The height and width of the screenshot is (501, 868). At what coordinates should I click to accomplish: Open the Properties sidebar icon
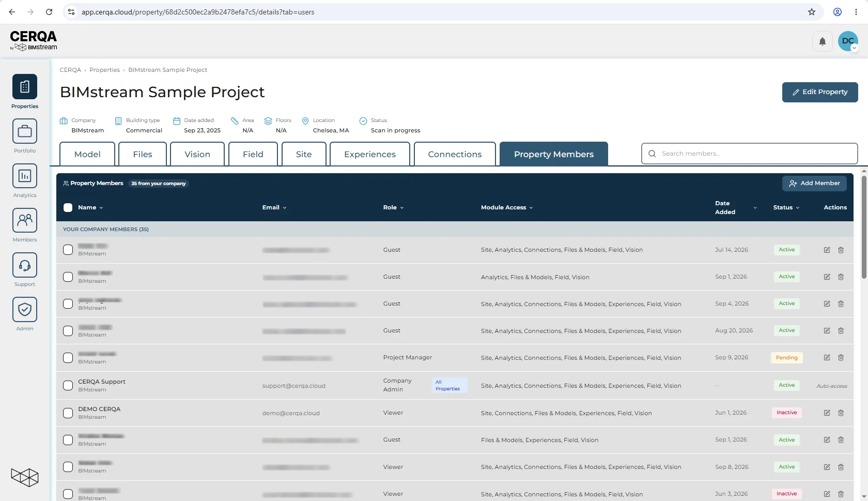coord(25,87)
